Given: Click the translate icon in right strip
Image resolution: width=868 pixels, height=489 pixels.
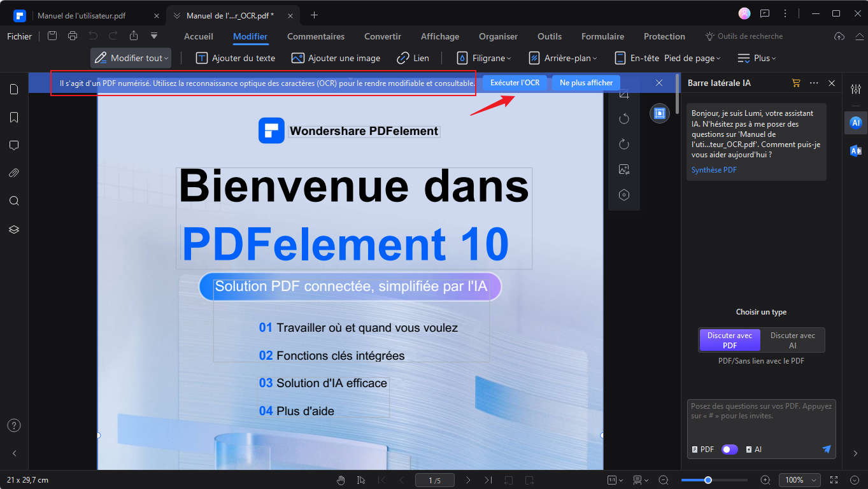Looking at the screenshot, I should [x=855, y=151].
